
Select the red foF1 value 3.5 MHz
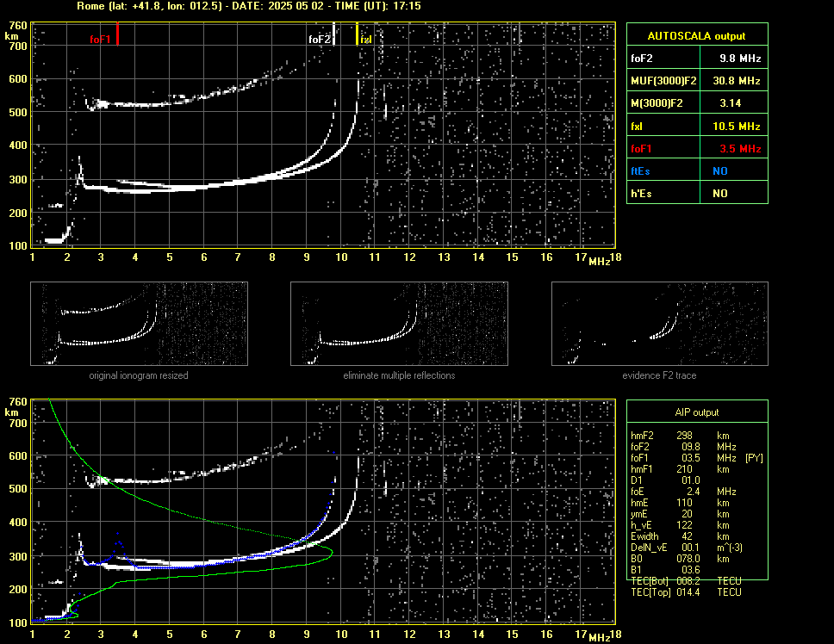(x=740, y=149)
